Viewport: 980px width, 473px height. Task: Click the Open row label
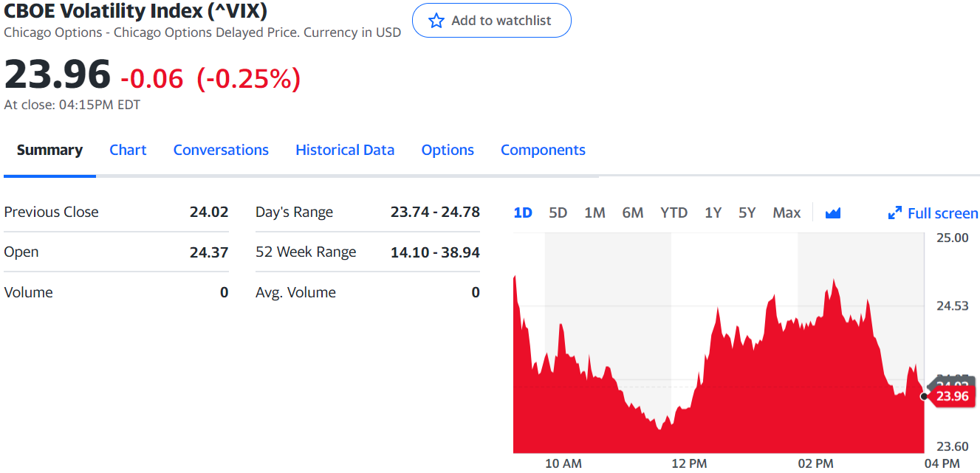click(21, 252)
